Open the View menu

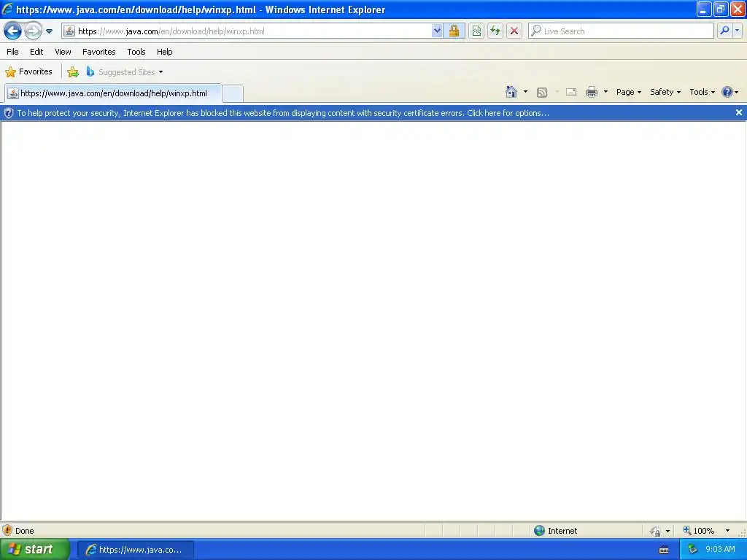63,52
